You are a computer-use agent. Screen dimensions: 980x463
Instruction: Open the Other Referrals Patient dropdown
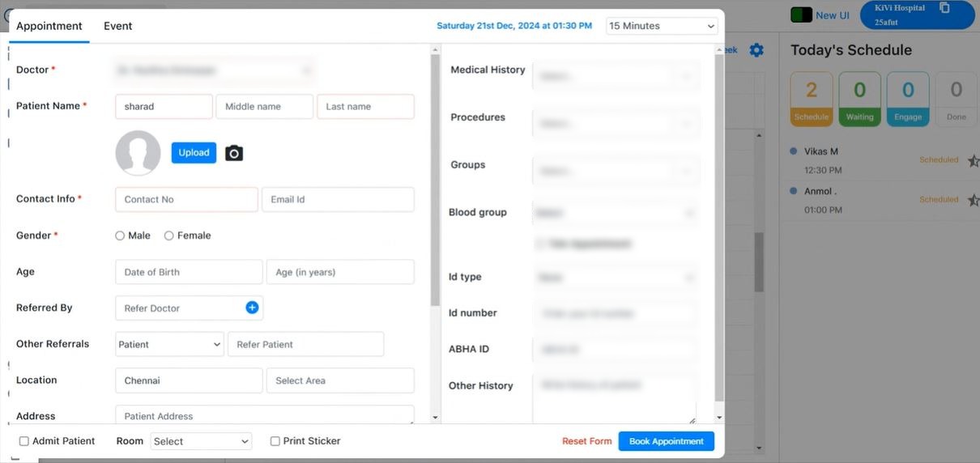[169, 344]
